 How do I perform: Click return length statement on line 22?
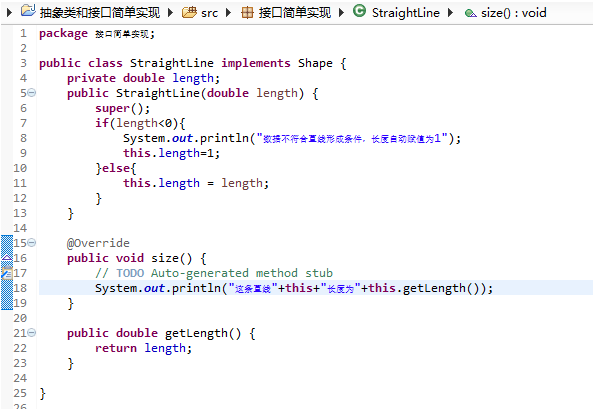[143, 348]
